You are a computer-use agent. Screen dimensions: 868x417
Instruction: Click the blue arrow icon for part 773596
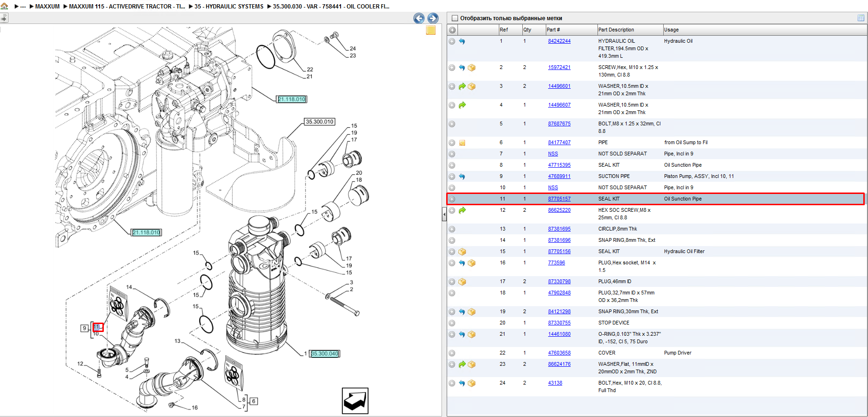[x=462, y=263]
